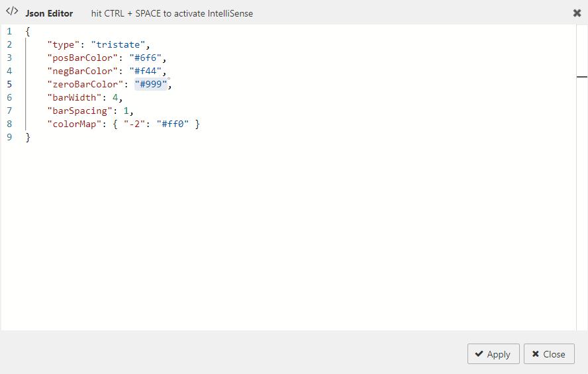This screenshot has width=588, height=374.
Task: Click the "colorMap" key on line 8
Action: pos(72,124)
